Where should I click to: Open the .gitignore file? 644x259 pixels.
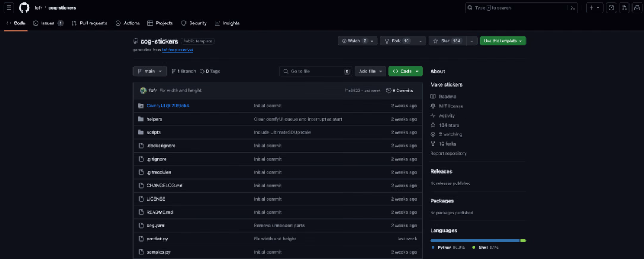click(156, 159)
